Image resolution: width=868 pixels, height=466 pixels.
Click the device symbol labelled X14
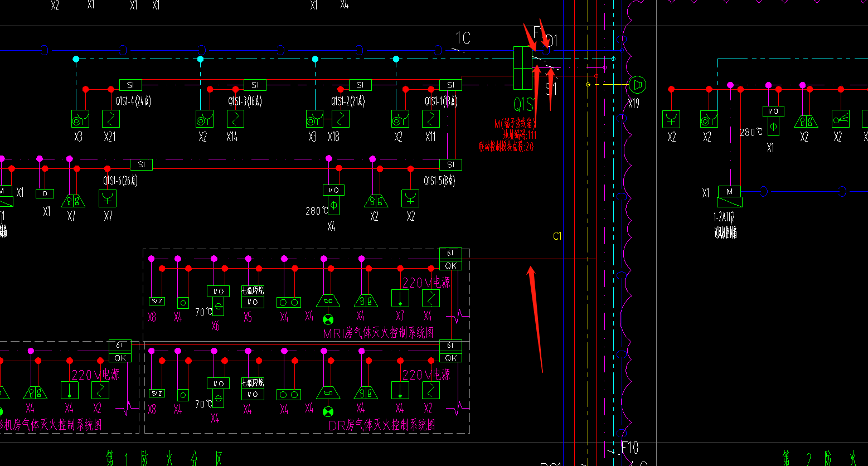235,119
